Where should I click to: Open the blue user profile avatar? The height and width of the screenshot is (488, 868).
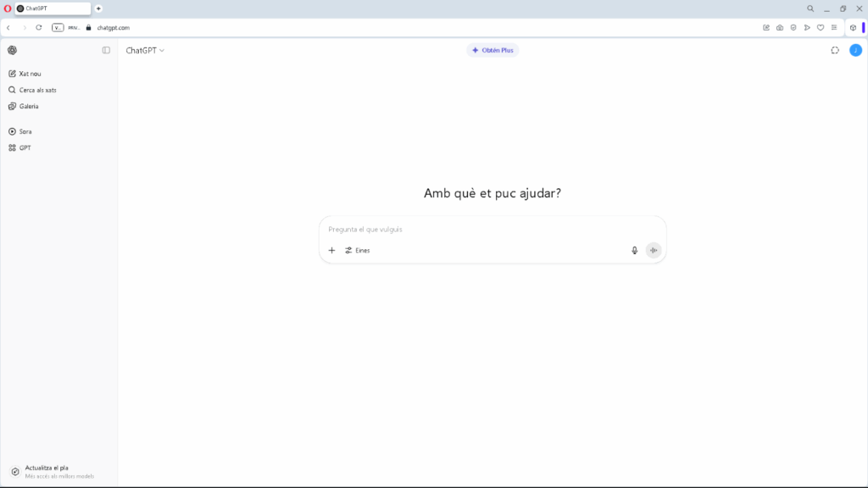coord(855,50)
